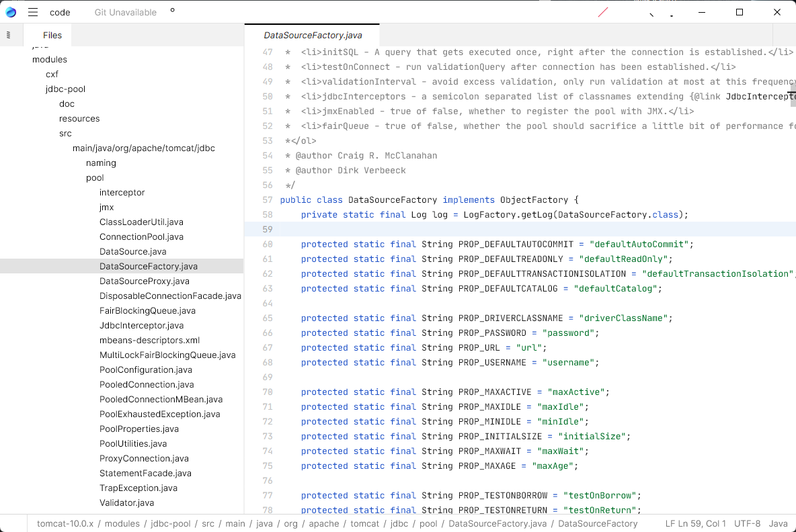Image resolution: width=796 pixels, height=532 pixels.
Task: Open PooledConnection.java file
Action: tap(147, 384)
